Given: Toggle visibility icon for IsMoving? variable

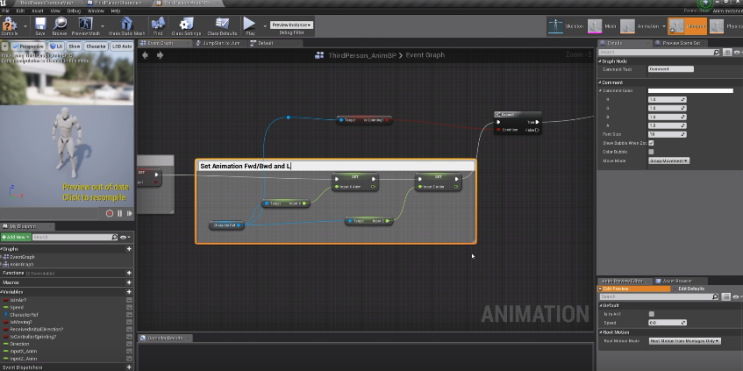Looking at the screenshot, I should point(129,322).
